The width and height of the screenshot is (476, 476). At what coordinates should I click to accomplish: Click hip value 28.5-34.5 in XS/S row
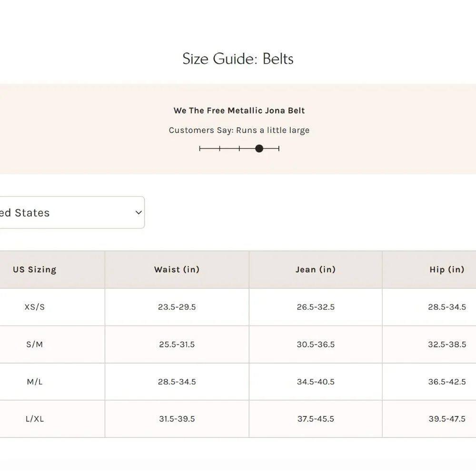(447, 307)
